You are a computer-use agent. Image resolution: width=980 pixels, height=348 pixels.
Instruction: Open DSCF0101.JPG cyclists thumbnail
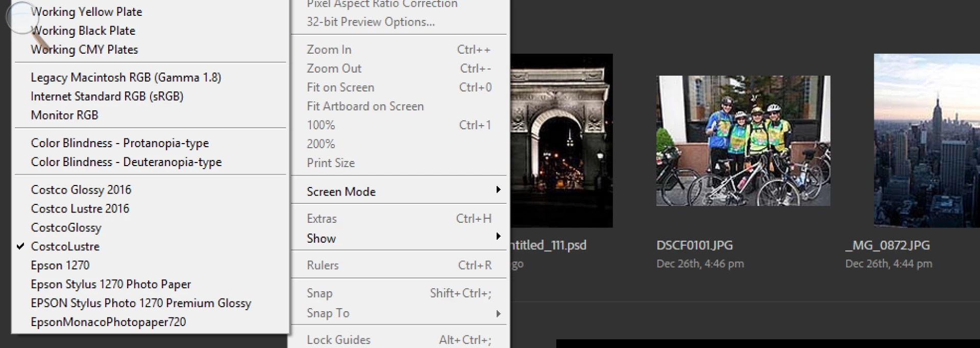click(x=743, y=141)
